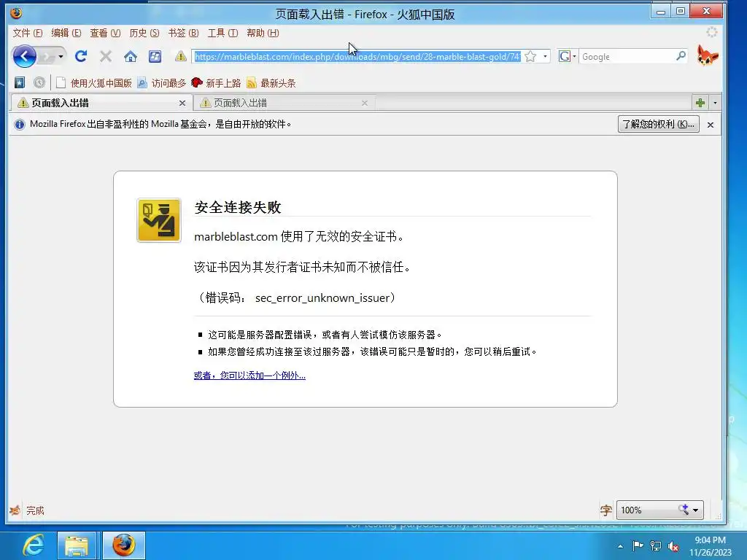Click the error code sec_error_unknown_issuer text
The width and height of the screenshot is (747, 560).
[x=323, y=298]
